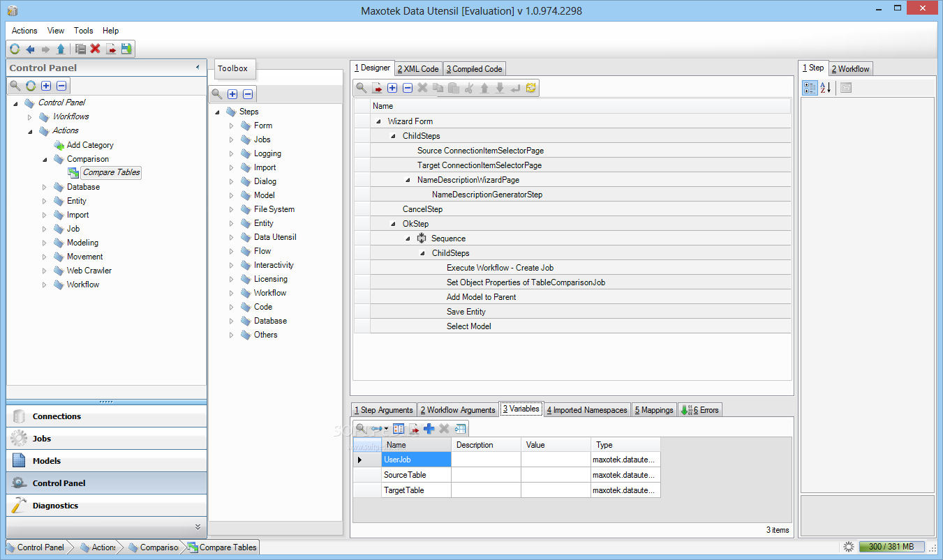The height and width of the screenshot is (560, 943).
Task: Select Compare Tables in Control Panel tree
Action: pos(112,172)
